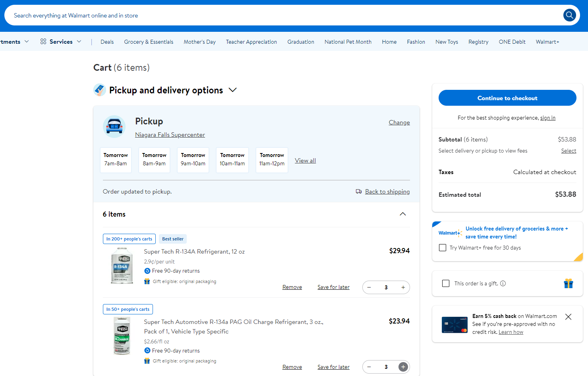
Task: Click the shipping truck icon beside Back to shipping
Action: [359, 192]
